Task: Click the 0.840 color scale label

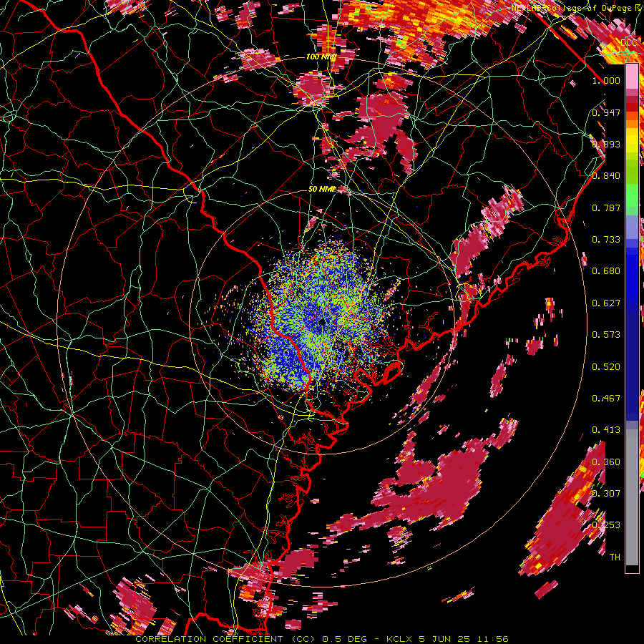Action: click(606, 176)
